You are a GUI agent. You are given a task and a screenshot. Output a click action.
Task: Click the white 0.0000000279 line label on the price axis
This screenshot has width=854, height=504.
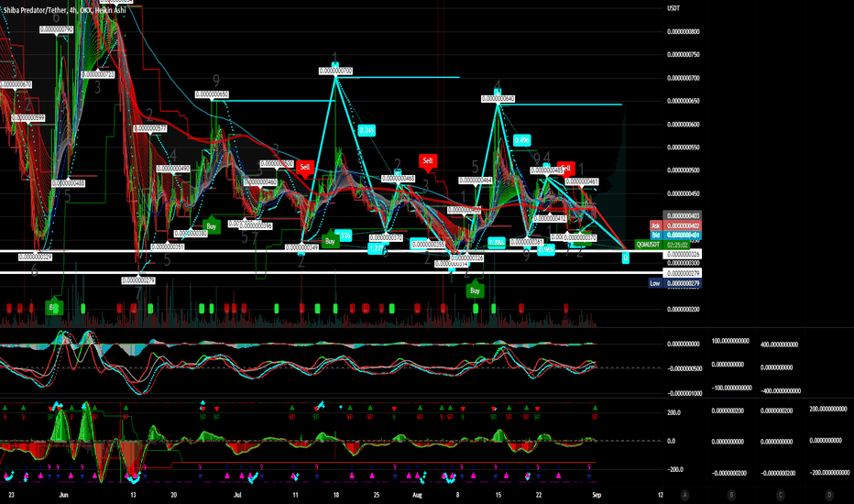point(682,273)
